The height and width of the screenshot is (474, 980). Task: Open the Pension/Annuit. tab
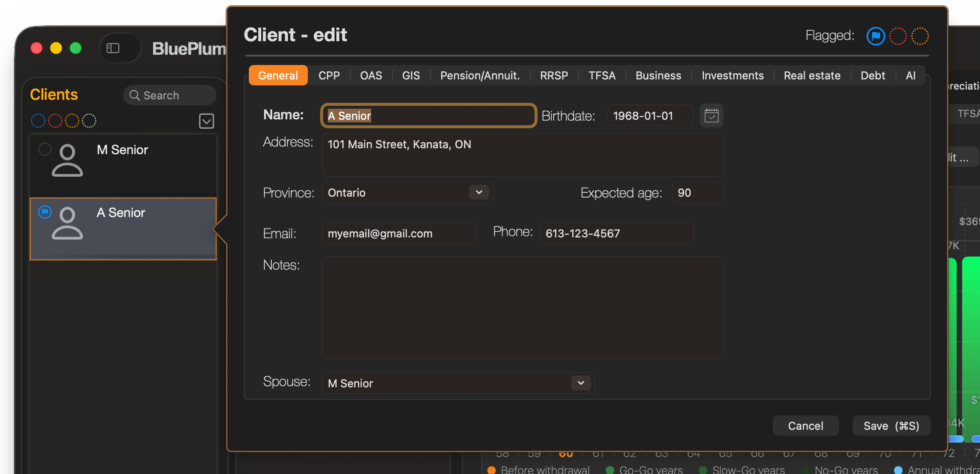point(480,76)
